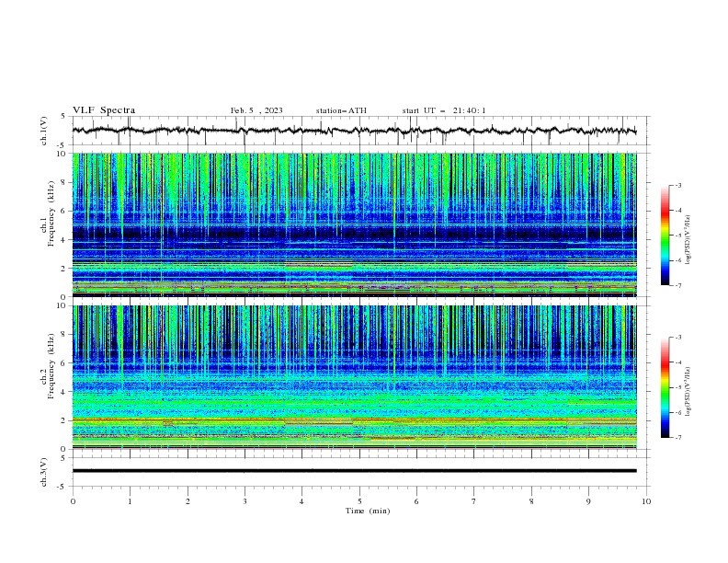The height and width of the screenshot is (563, 728).
Task: Click the "-3" tick on ch.1 color bar
Action: click(678, 185)
